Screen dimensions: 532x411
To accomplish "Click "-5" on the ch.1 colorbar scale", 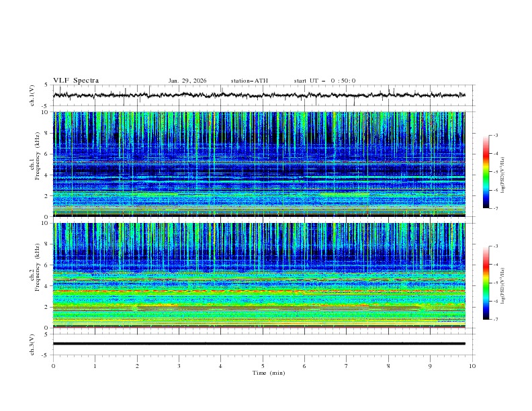I will (x=495, y=172).
